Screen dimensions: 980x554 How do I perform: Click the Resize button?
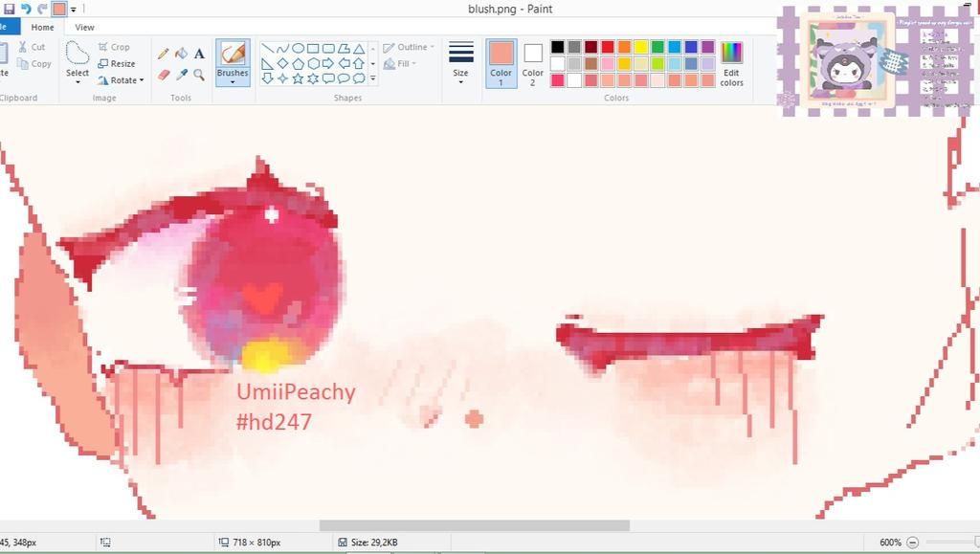(x=117, y=64)
